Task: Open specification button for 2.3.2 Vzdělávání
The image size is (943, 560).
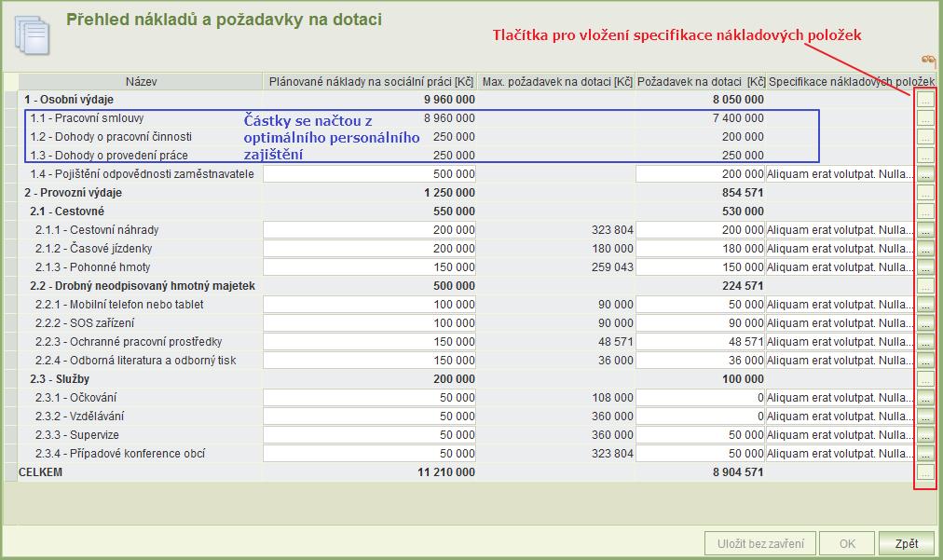Action: click(x=925, y=417)
